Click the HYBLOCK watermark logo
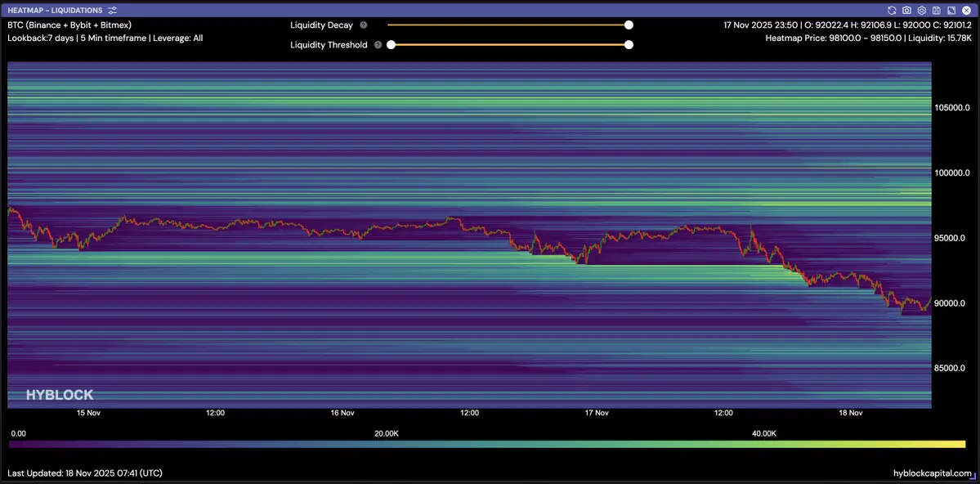Image resolution: width=980 pixels, height=484 pixels. [60, 395]
